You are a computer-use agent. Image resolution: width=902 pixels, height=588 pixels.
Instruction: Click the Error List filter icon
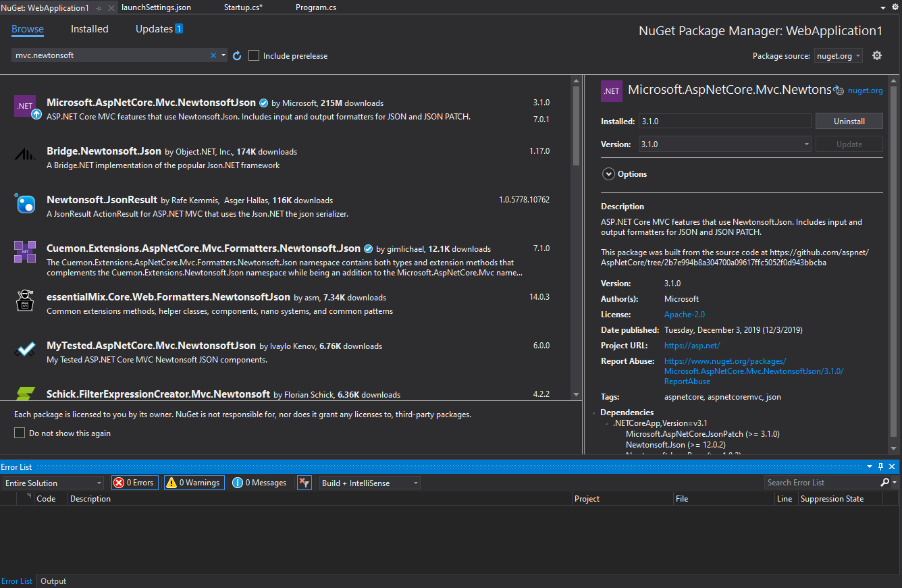tap(304, 483)
